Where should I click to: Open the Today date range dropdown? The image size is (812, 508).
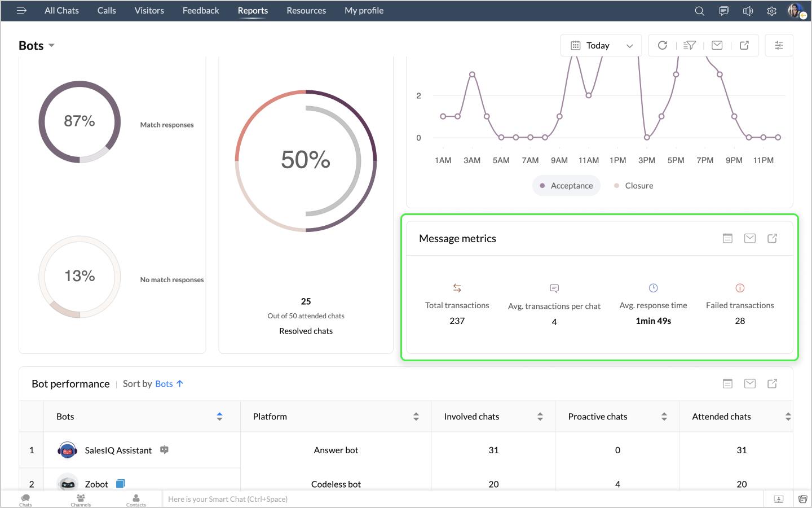[x=601, y=46]
